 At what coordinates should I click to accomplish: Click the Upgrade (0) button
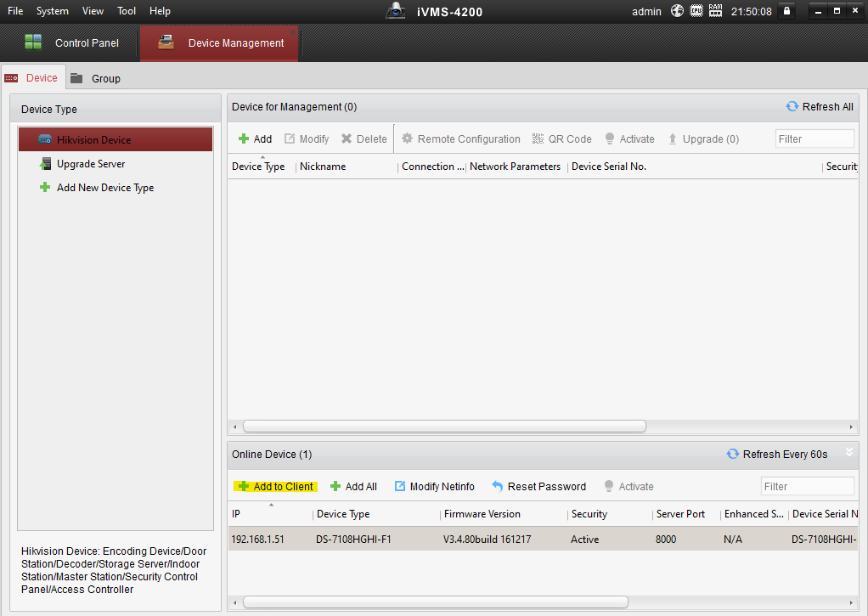703,139
